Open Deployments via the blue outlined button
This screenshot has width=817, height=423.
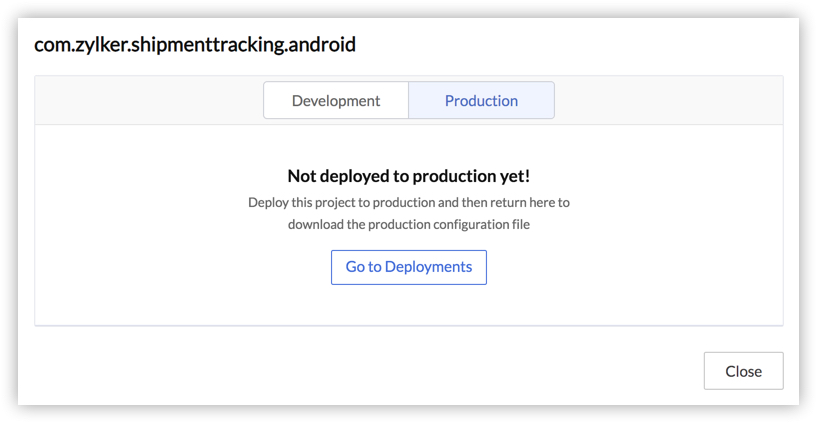(408, 267)
